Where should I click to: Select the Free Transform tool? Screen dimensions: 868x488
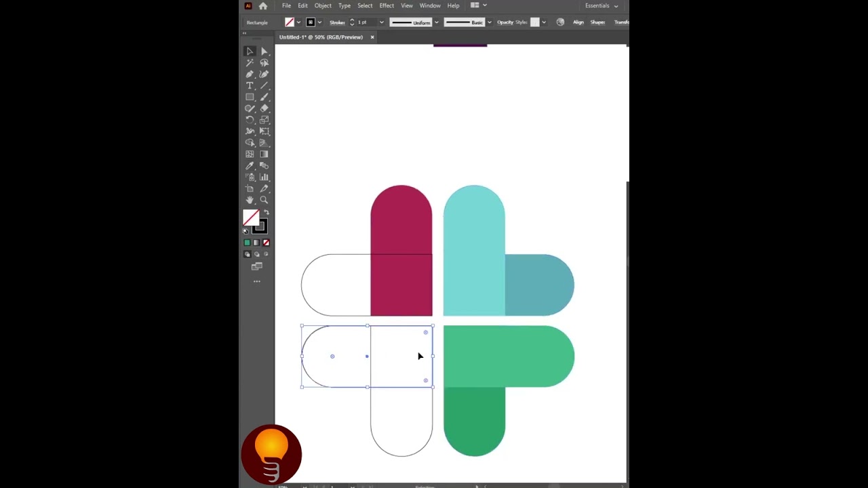(x=264, y=131)
